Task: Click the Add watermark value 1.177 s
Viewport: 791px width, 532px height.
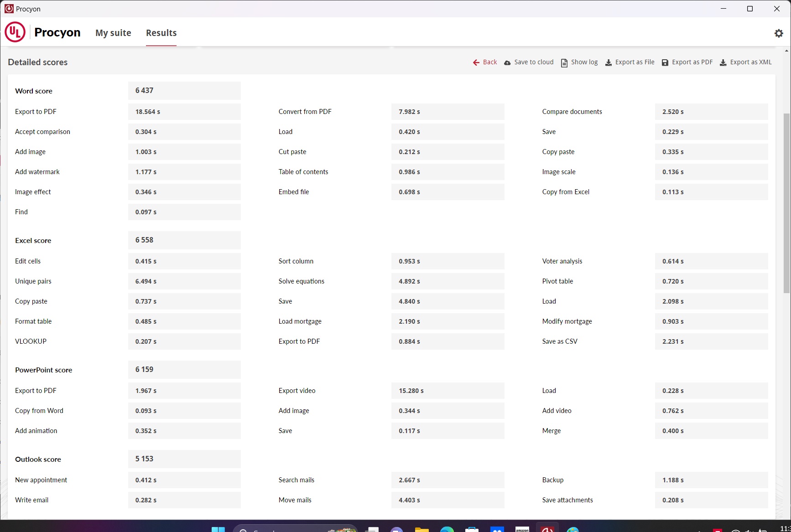Action: coord(184,172)
